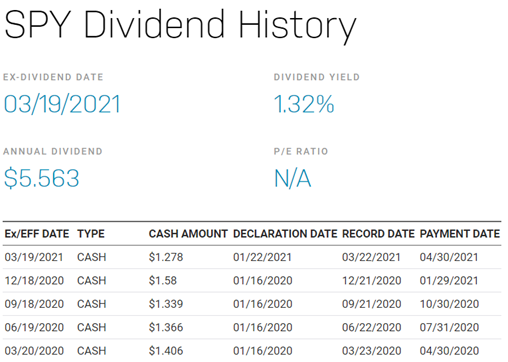
Task: Click the ANNUAL DIVIDEND label
Action: click(53, 151)
